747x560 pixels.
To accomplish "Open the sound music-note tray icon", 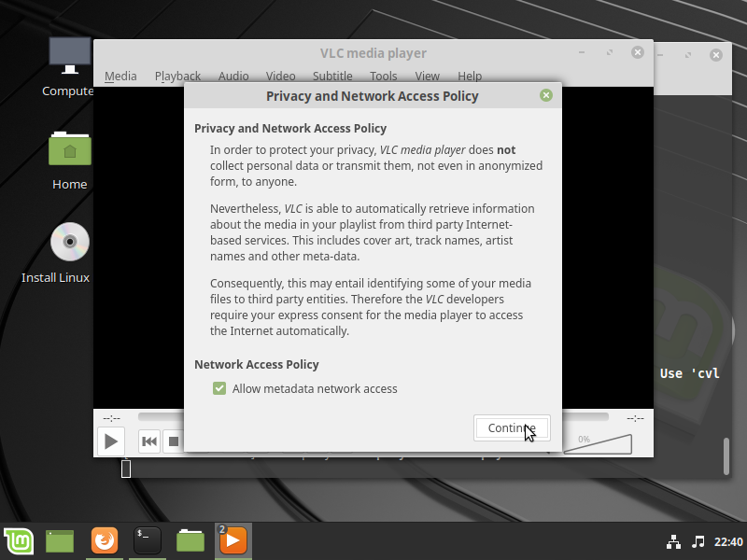I will [698, 542].
